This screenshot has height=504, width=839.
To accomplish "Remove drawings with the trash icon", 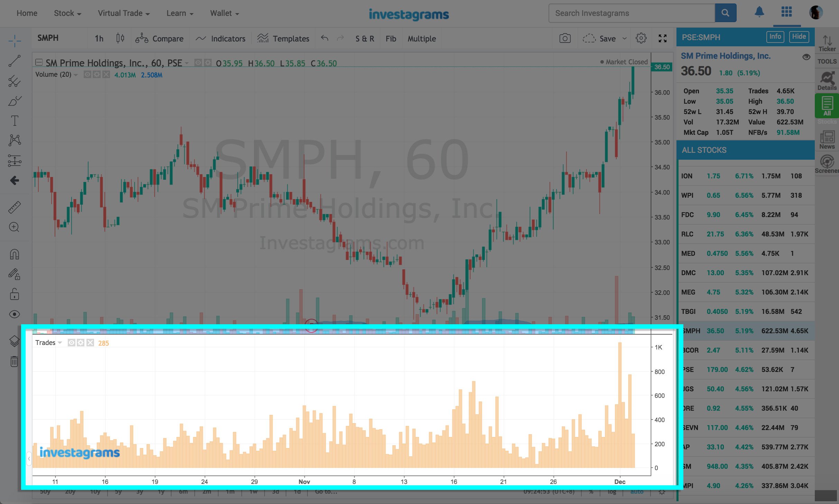I will (x=14, y=361).
